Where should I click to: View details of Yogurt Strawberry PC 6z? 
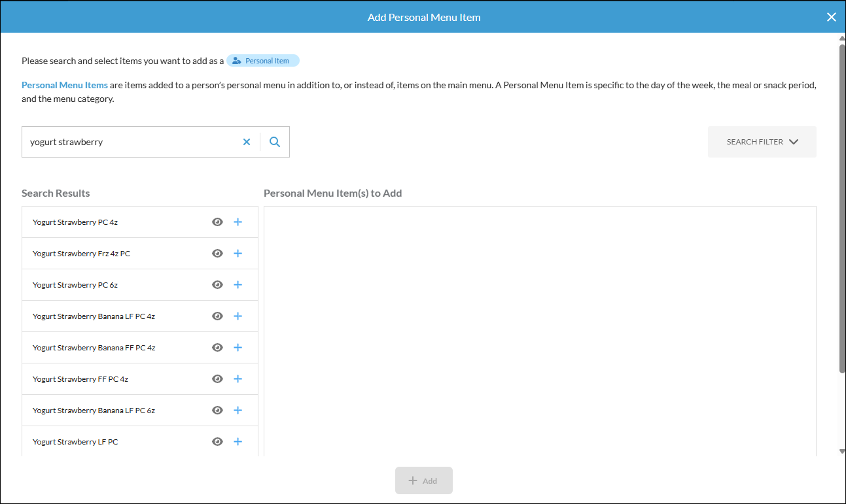[x=218, y=285]
